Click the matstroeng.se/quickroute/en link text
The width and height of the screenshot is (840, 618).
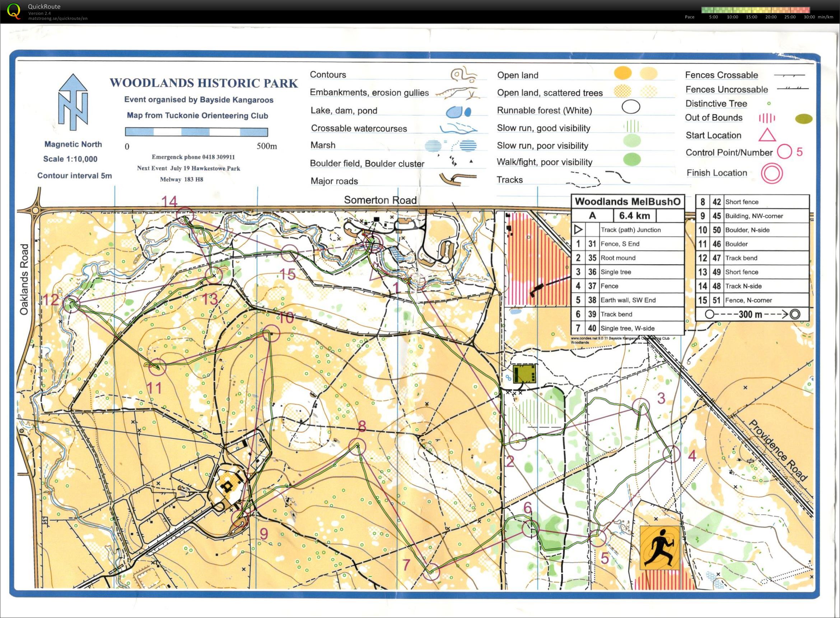(x=57, y=18)
